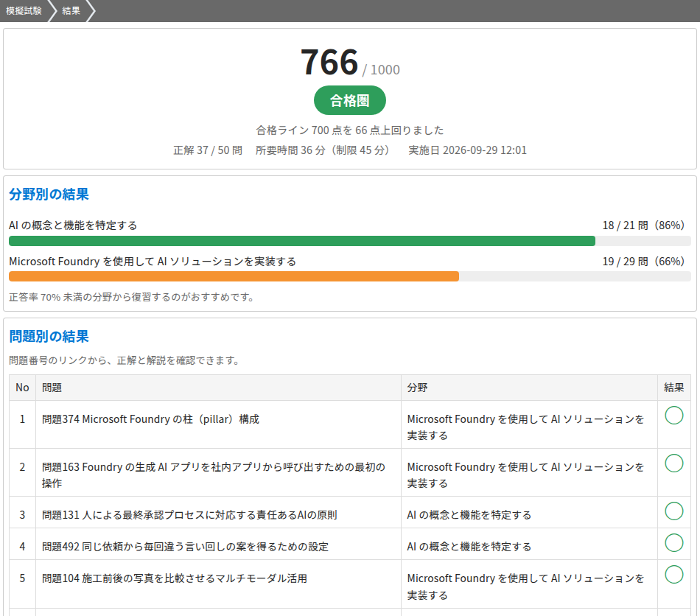Click the '/ 1000' max score text
Image resolution: width=700 pixels, height=616 pixels.
[x=381, y=70]
